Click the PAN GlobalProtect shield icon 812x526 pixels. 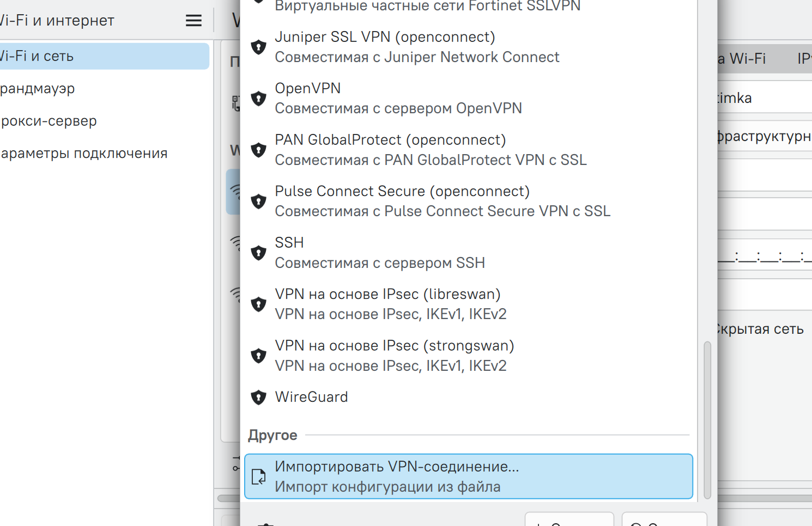(x=258, y=150)
